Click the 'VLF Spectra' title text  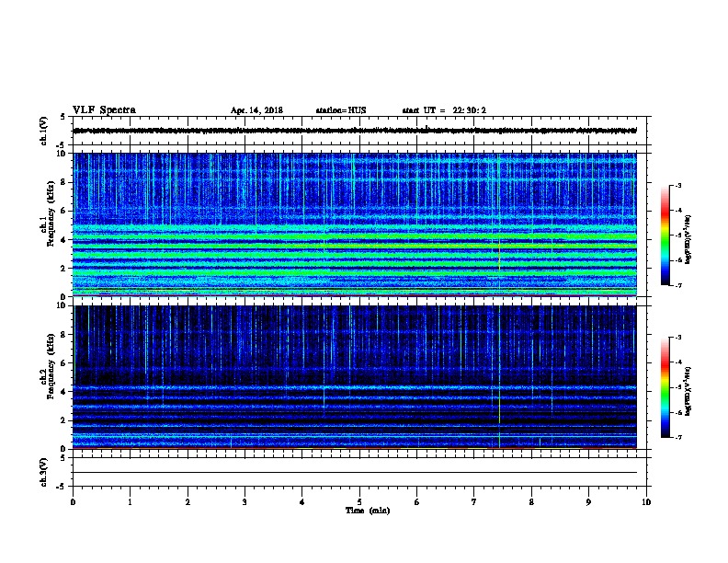[104, 110]
